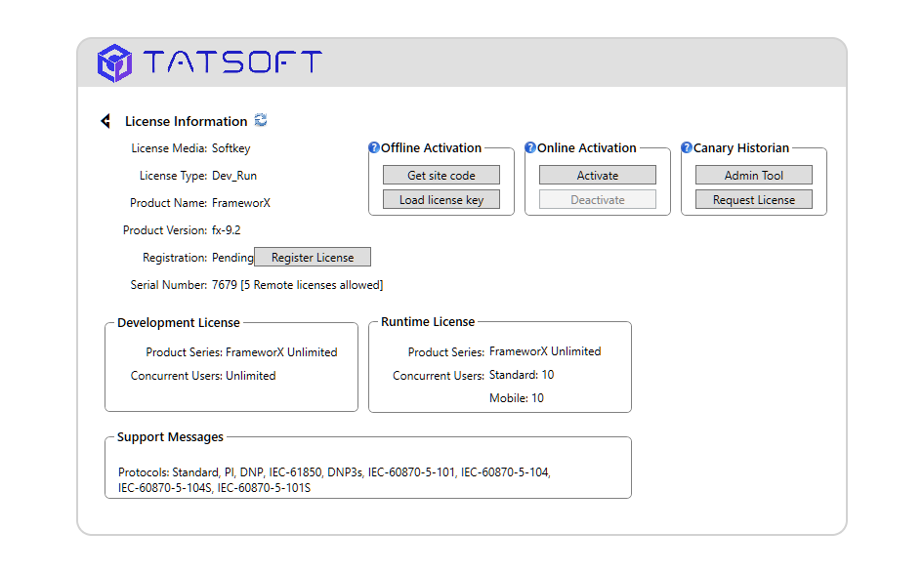Open the Offline Activation help icon
This screenshot has width=924, height=573.
374,147
